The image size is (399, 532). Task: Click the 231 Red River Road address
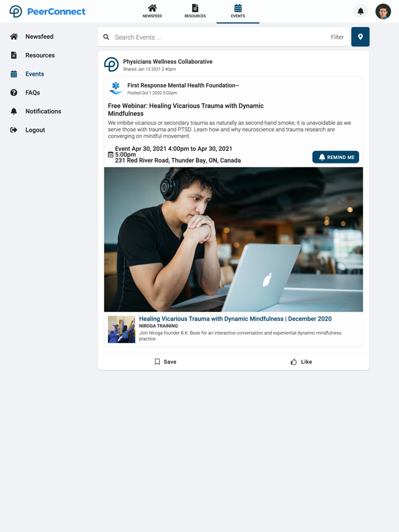pos(178,160)
